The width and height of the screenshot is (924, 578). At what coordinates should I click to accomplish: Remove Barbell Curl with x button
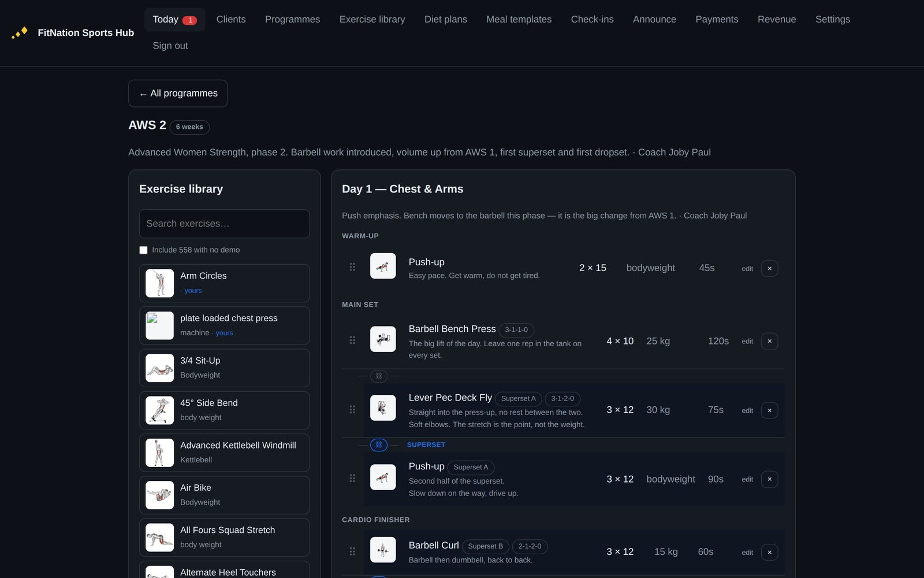(769, 552)
